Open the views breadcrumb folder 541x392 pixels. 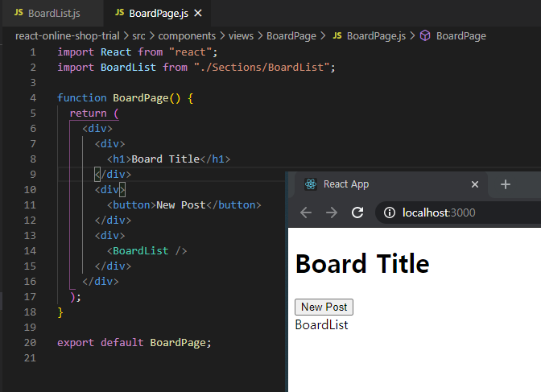[x=241, y=36]
